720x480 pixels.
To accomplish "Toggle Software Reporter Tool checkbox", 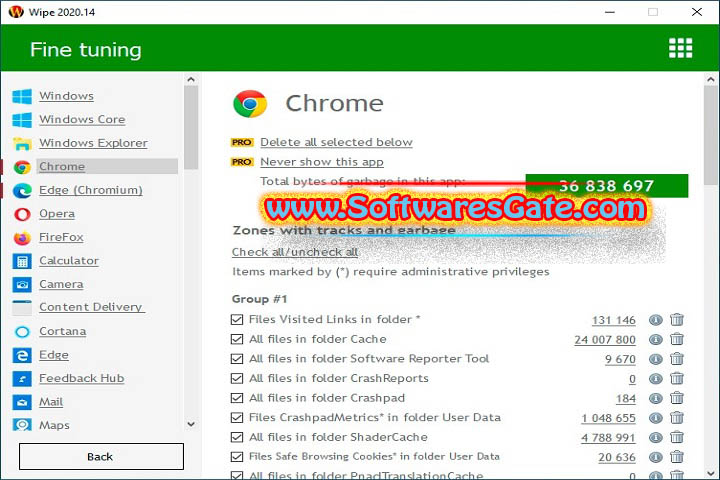I will coord(237,359).
